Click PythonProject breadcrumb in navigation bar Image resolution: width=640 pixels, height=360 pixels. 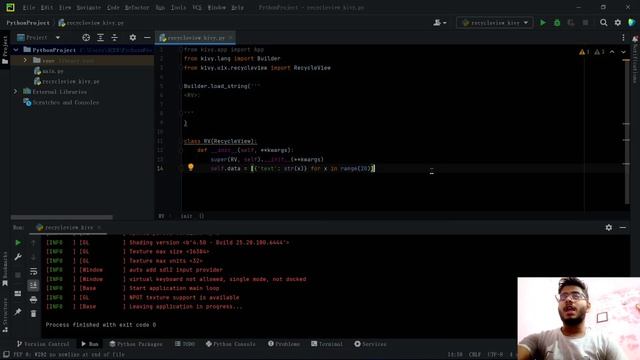28,23
